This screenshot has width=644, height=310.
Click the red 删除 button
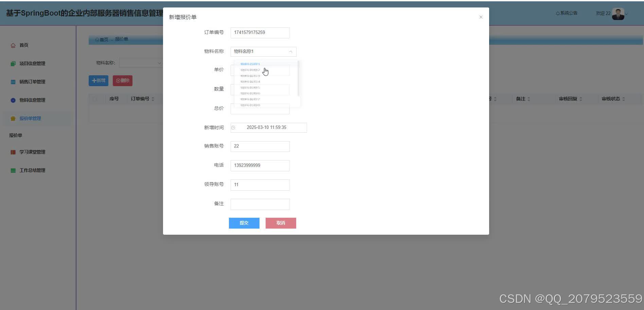123,81
